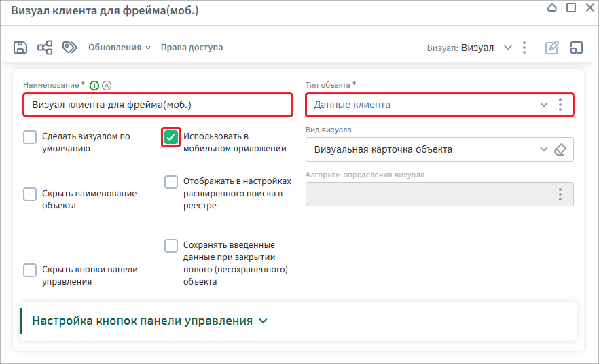Image resolution: width=599 pixels, height=364 pixels.
Task: Expand the Тип объекта dropdown arrow
Action: [x=544, y=105]
